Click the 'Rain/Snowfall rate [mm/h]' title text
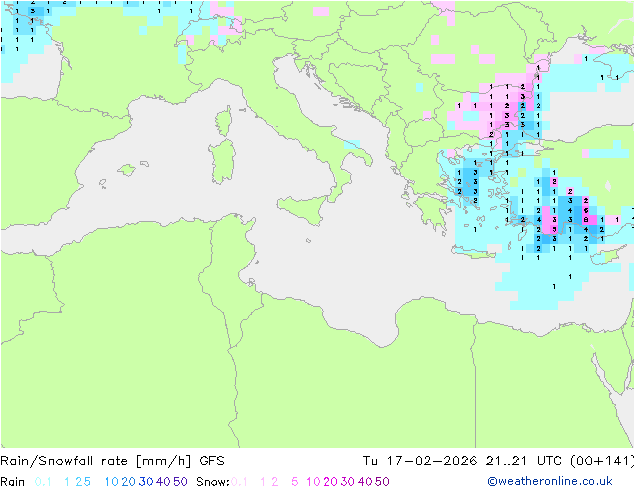634x490 pixels. pos(95,461)
